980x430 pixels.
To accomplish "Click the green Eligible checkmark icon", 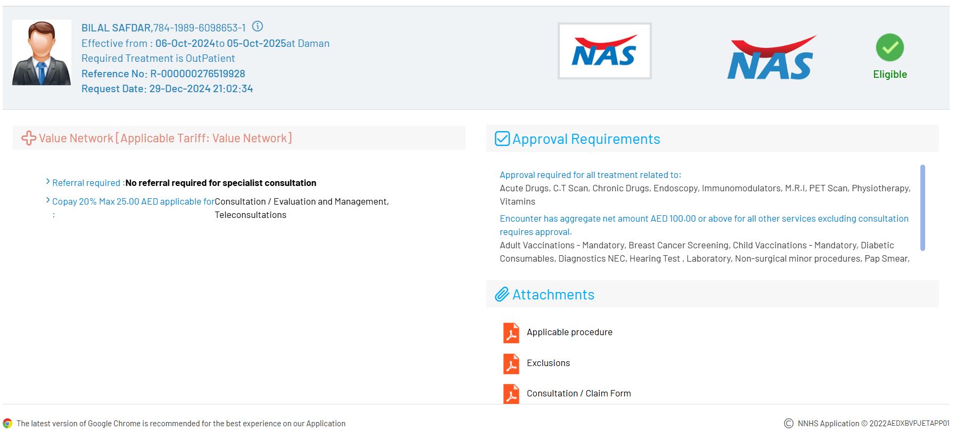I will click(x=889, y=47).
